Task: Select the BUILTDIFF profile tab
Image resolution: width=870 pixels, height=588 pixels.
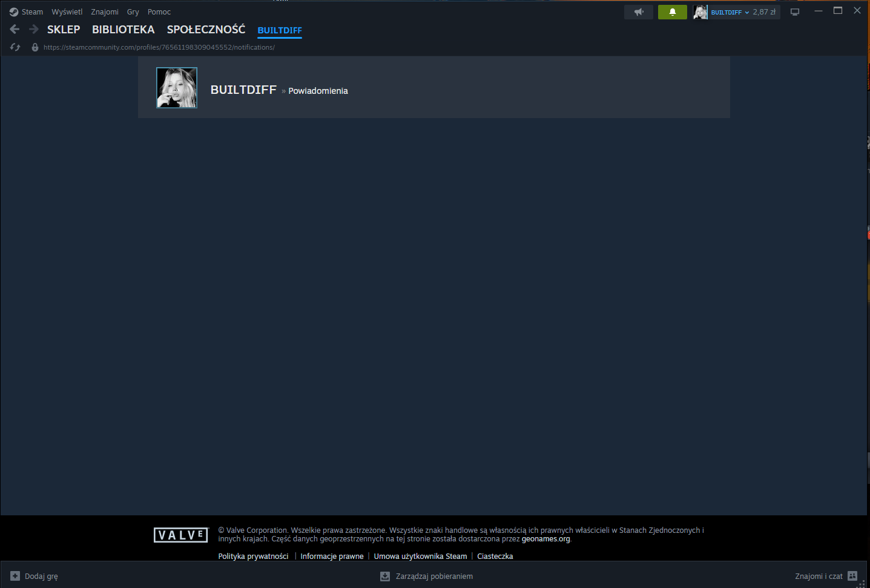Action: coord(280,30)
